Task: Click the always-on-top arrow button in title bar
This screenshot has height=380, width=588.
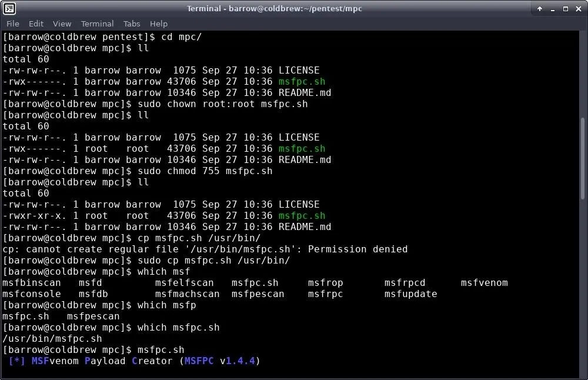Action: pyautogui.click(x=540, y=9)
